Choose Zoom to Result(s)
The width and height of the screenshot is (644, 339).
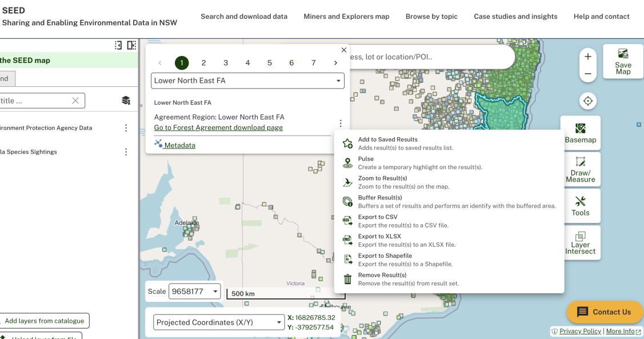tap(449, 182)
